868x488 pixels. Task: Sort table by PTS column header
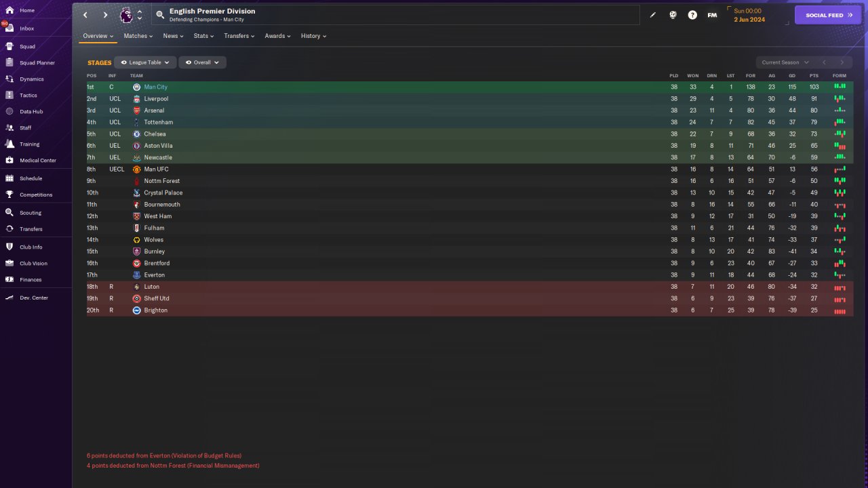(814, 76)
